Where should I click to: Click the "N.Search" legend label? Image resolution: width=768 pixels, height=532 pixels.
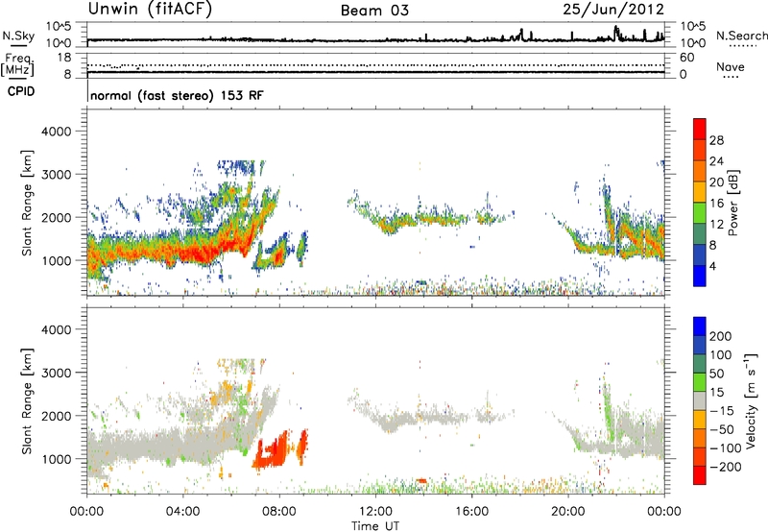742,36
